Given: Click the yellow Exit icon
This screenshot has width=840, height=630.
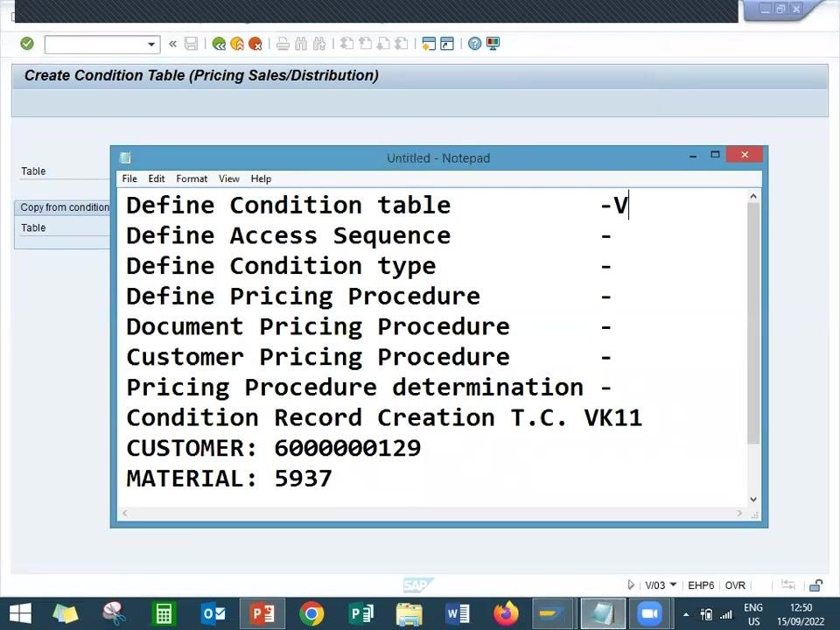Looking at the screenshot, I should coord(237,44).
